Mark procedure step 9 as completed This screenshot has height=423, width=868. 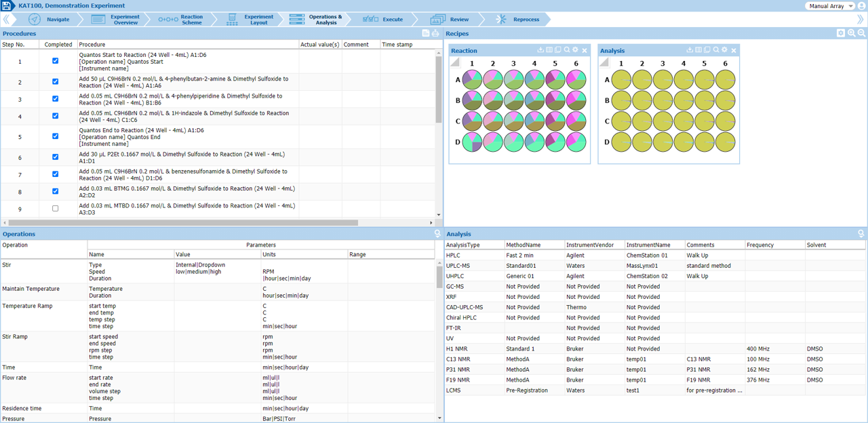point(56,209)
